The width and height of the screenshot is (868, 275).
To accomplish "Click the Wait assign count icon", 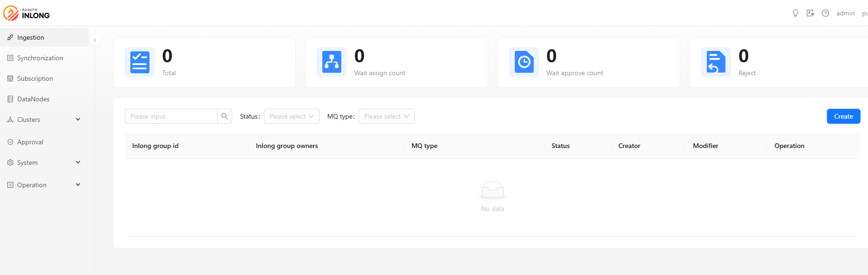I will [x=332, y=62].
